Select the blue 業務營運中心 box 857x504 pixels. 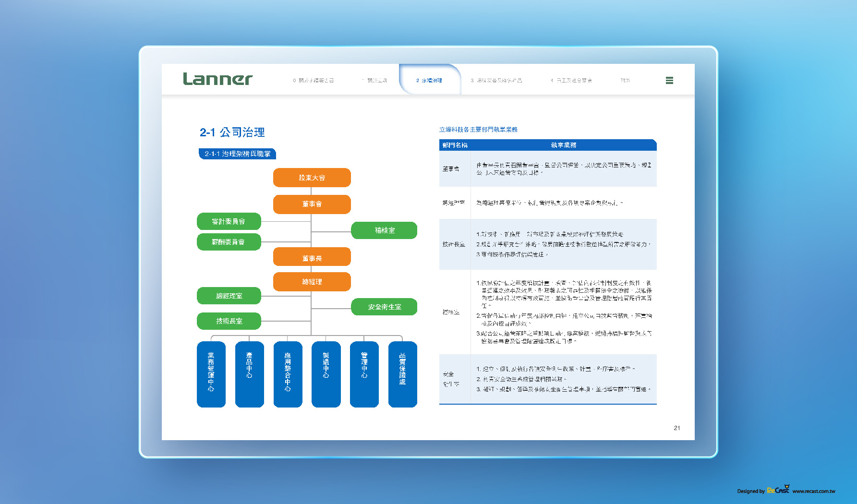click(211, 374)
